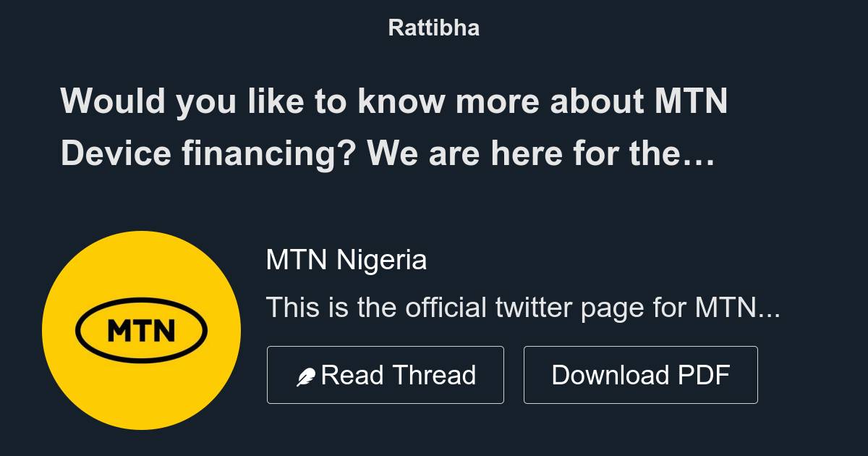Click the yellow MTN circular logo
Viewport: 868px width, 456px height.
click(x=142, y=329)
